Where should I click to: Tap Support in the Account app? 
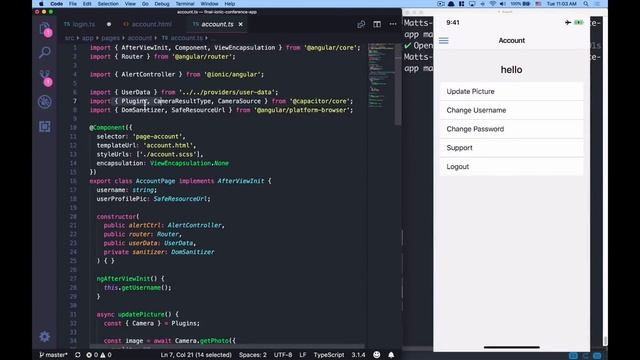[x=511, y=148]
